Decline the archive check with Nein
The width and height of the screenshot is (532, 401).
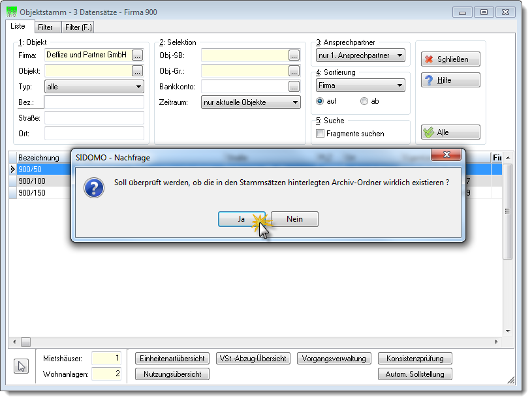click(294, 219)
